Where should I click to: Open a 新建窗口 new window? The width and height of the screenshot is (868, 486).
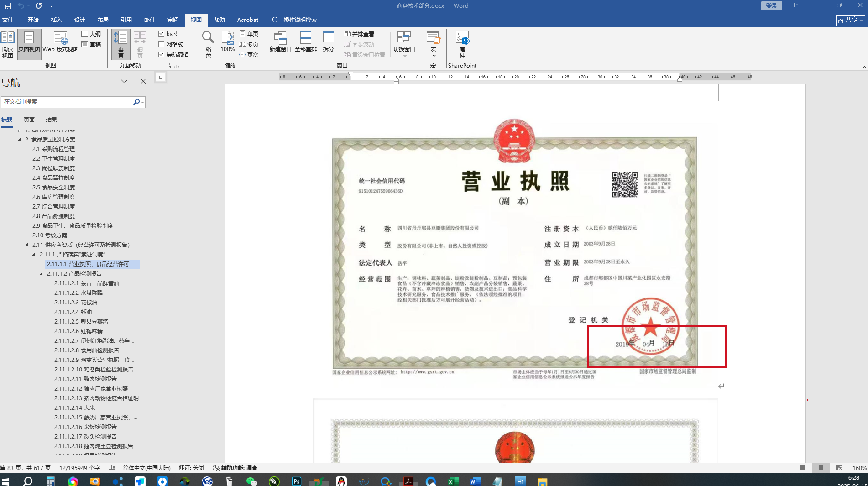(280, 42)
